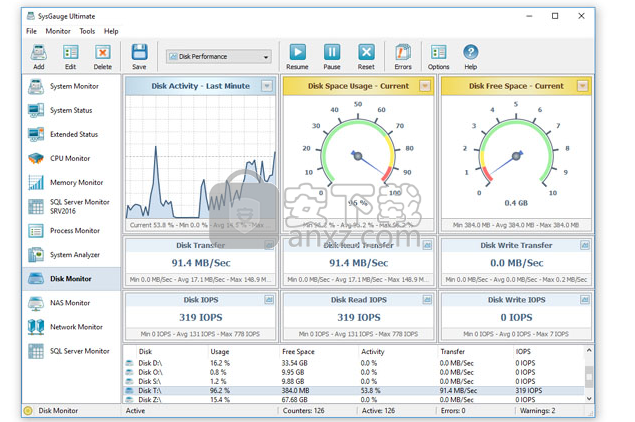
Task: Click chart icon on Disk Read IOPS panel
Action: pyautogui.click(x=427, y=300)
